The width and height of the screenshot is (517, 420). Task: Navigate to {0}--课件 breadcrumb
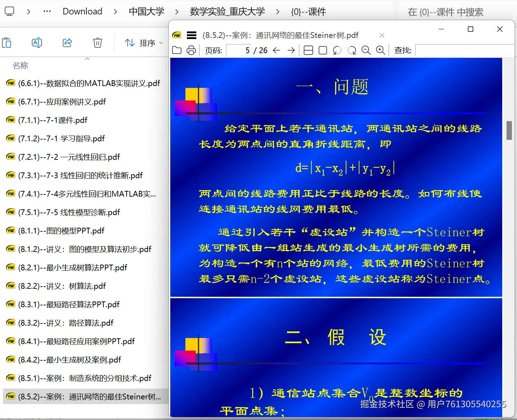(x=308, y=12)
